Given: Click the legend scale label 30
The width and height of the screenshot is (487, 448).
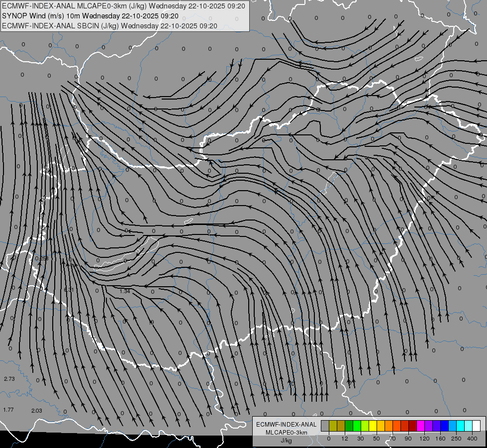Looking at the screenshot, I should point(361,439).
